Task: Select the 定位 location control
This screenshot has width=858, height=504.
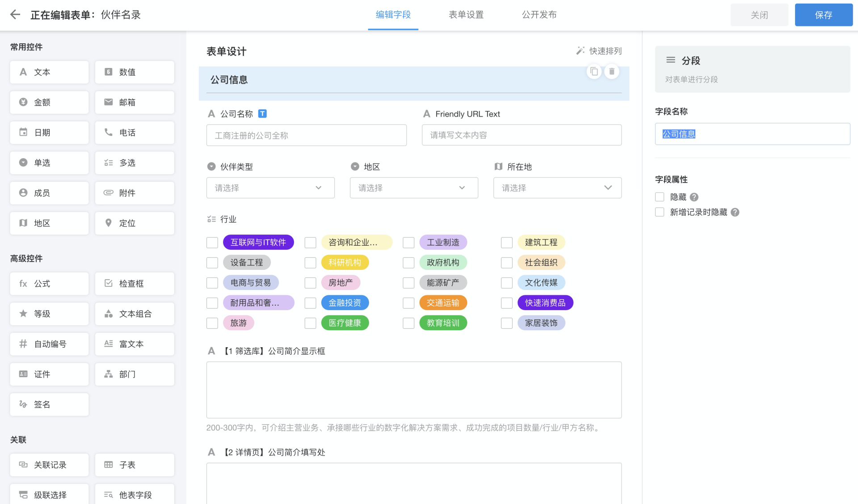Action: pos(134,223)
